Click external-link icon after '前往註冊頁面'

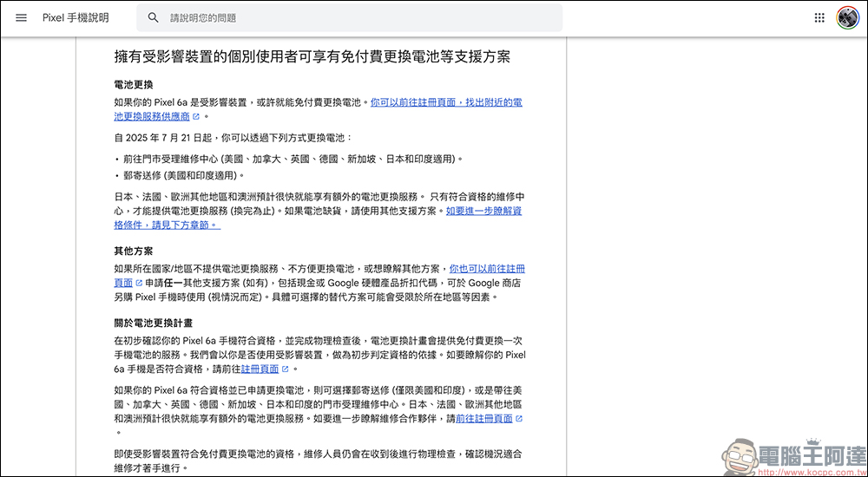coord(519,418)
